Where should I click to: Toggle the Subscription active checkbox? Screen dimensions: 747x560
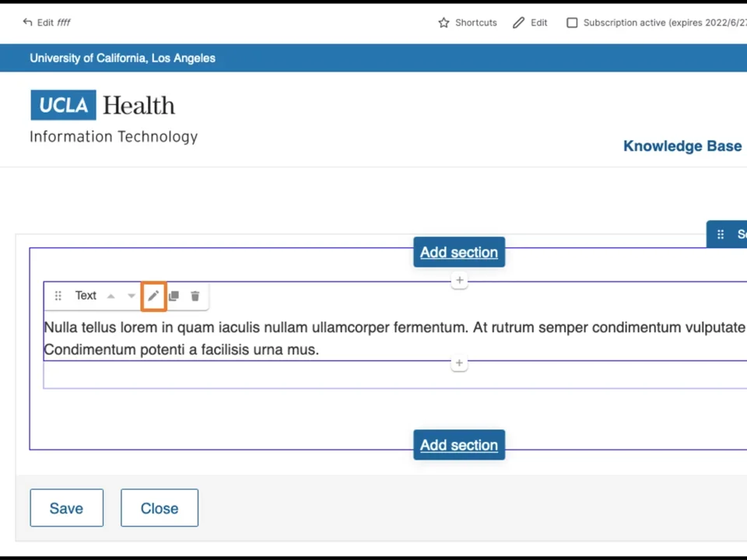pyautogui.click(x=572, y=23)
